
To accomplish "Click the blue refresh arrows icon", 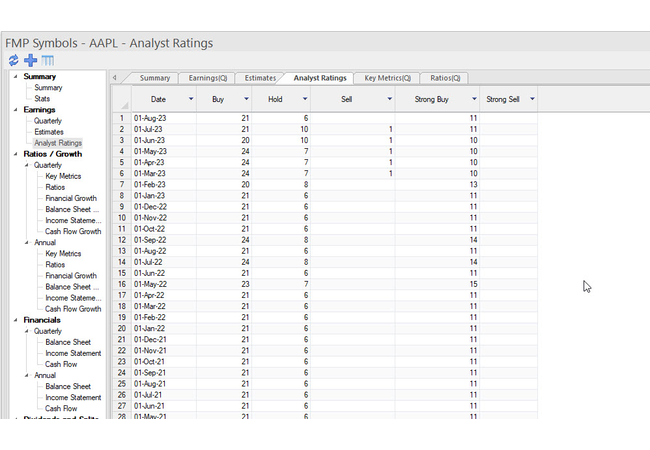I will (x=14, y=60).
